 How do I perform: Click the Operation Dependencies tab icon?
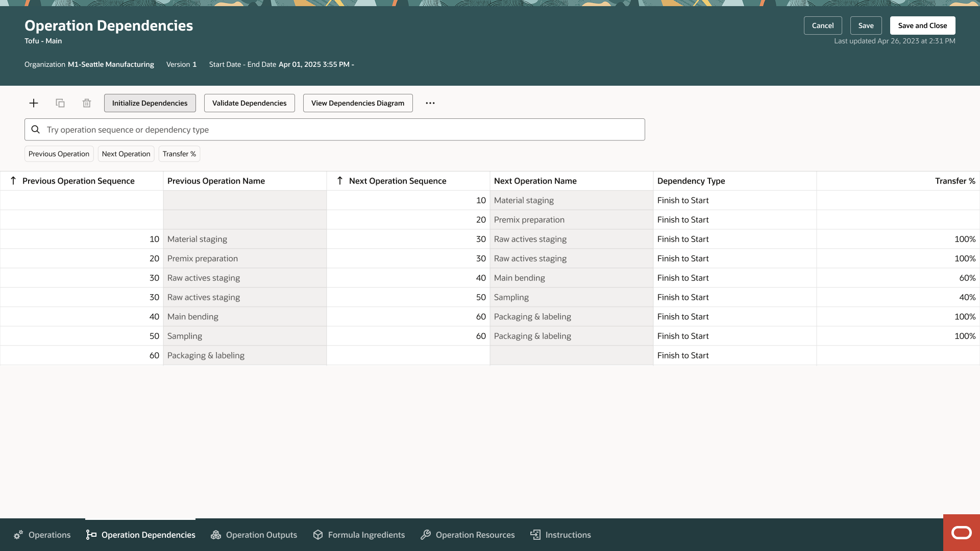point(91,535)
